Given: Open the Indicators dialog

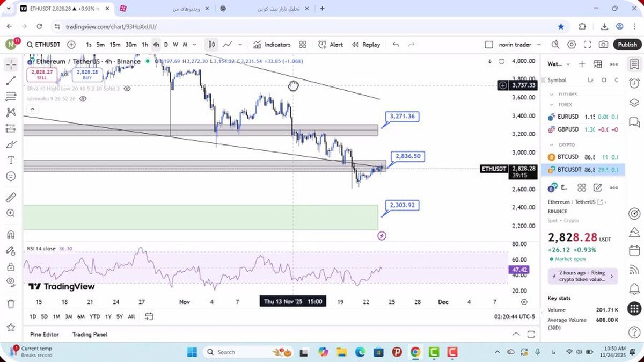Looking at the screenshot, I should [x=272, y=45].
